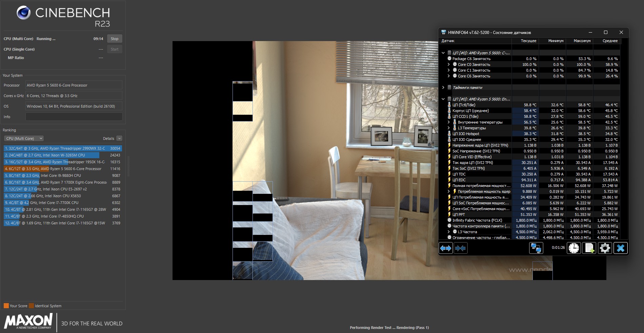Start logging with the sheet-plus button
This screenshot has width=644, height=333.
589,248
